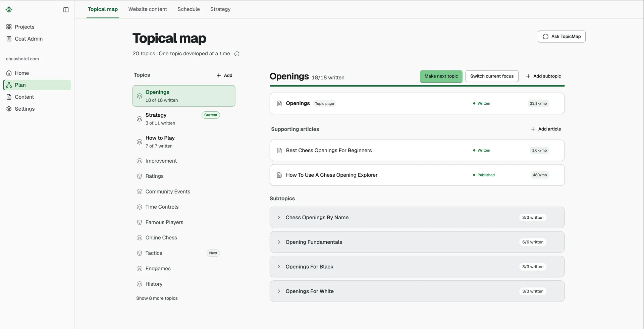Select Improvement topic name
The height and width of the screenshot is (329, 644).
coord(161,161)
